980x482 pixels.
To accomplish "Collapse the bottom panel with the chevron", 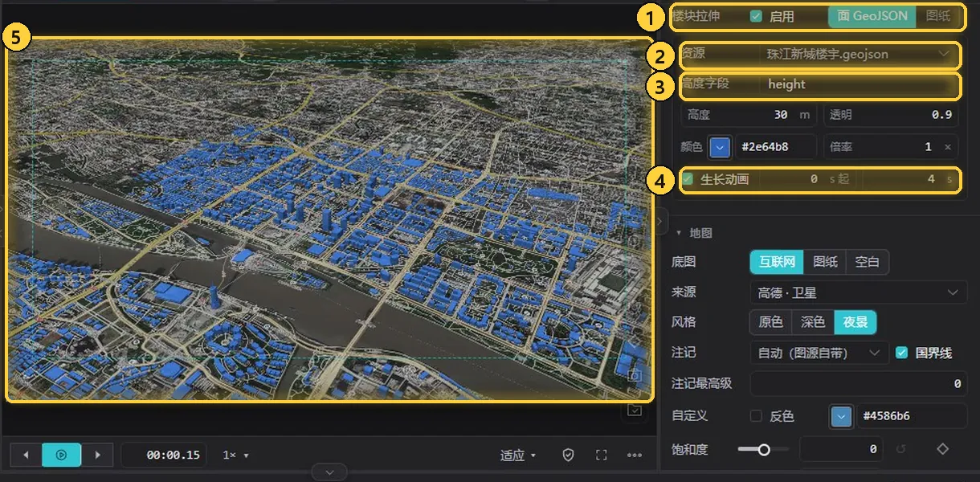I will 329,472.
